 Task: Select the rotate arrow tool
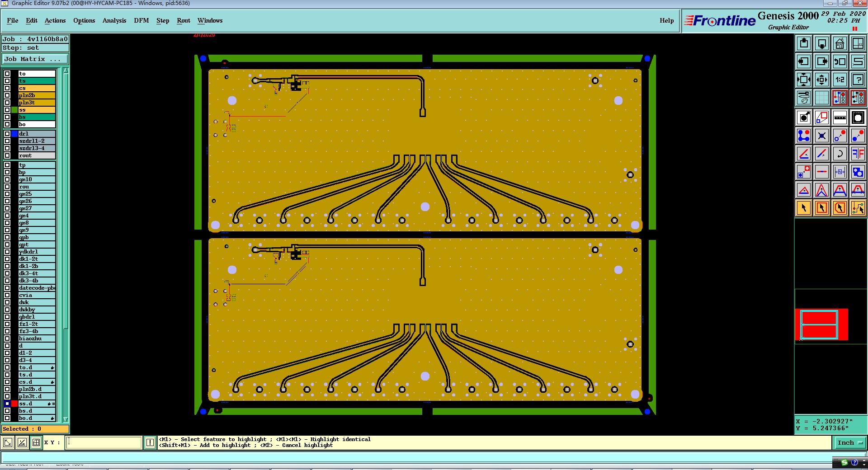tap(840, 154)
